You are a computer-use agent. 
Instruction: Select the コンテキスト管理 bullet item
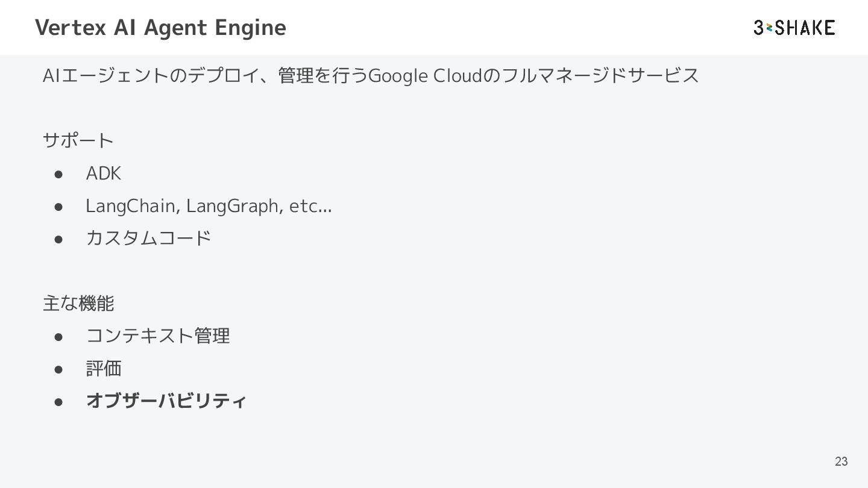pyautogui.click(x=158, y=336)
